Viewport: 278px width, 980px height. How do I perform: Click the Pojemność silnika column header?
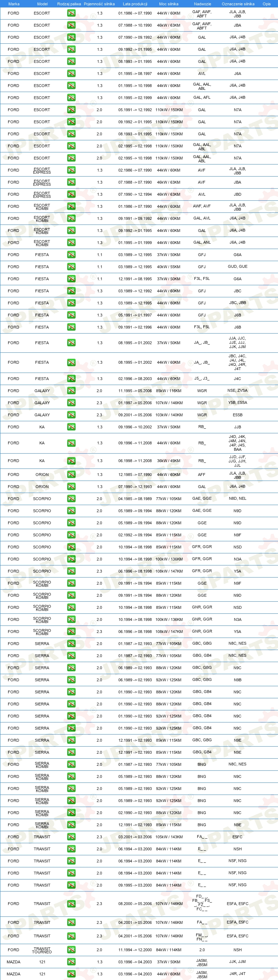click(x=100, y=4)
